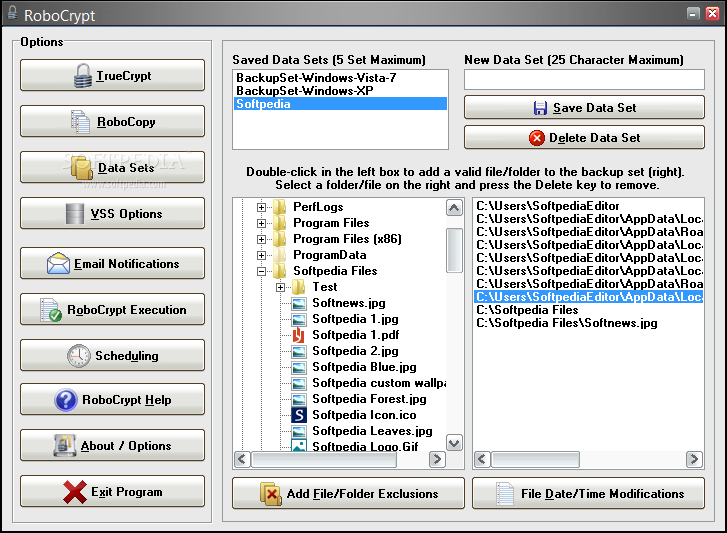This screenshot has height=533, width=727.
Task: Click the red X Exit Program icon
Action: [75, 492]
